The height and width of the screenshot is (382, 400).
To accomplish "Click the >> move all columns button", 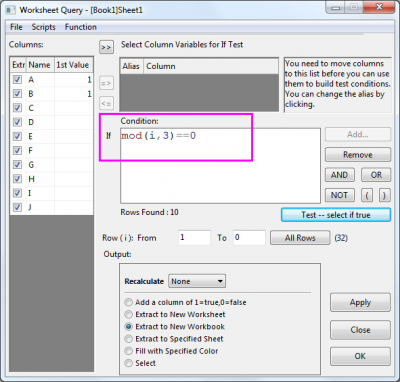I will click(106, 47).
